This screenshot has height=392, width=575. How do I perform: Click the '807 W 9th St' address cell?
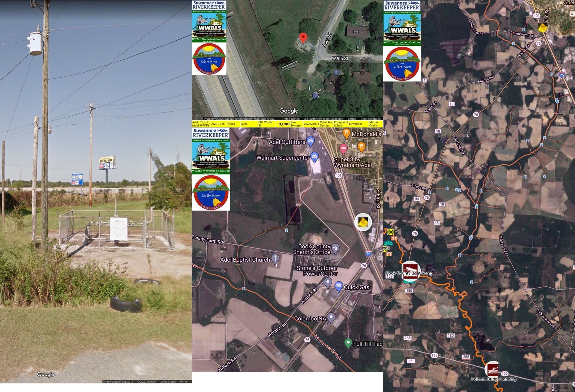point(266,124)
